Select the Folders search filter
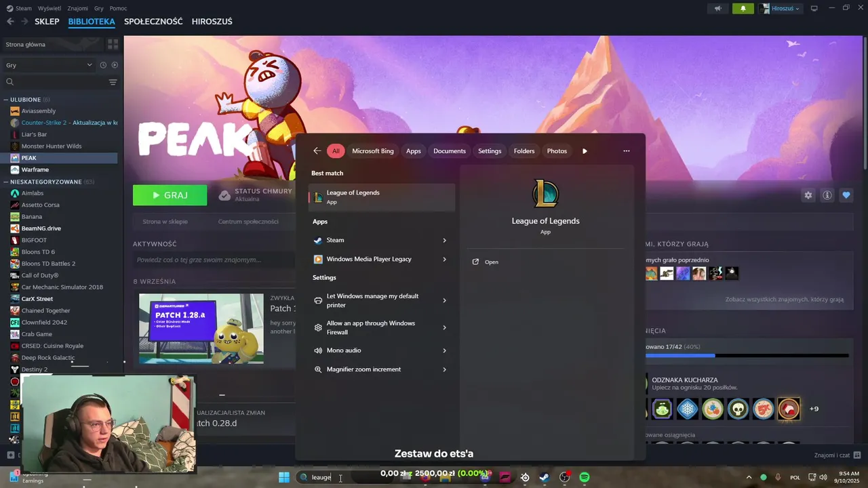This screenshot has height=488, width=868. (524, 151)
